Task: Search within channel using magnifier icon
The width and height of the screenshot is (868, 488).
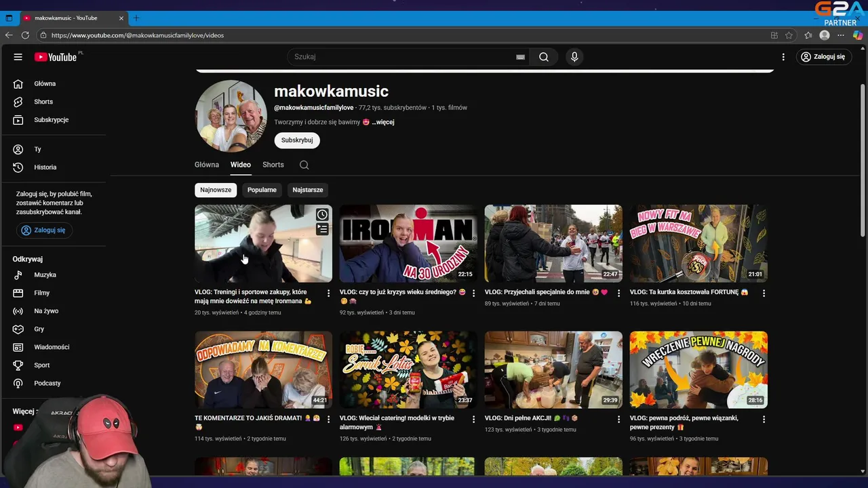Action: point(304,165)
